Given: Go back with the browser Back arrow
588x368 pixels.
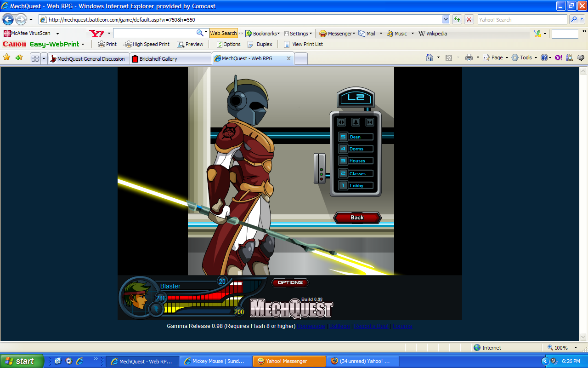Looking at the screenshot, I should click(8, 19).
